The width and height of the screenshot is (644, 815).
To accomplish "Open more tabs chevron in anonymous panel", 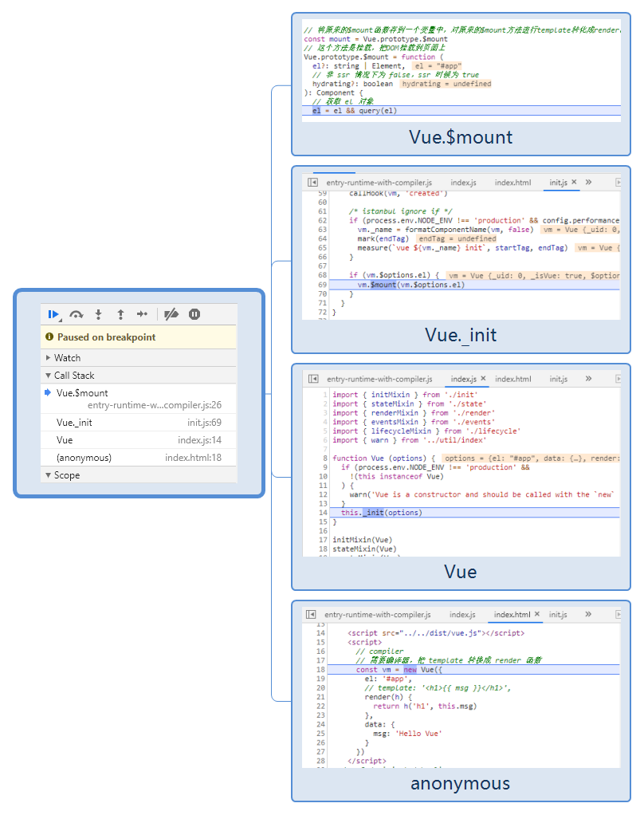I will click(x=588, y=614).
